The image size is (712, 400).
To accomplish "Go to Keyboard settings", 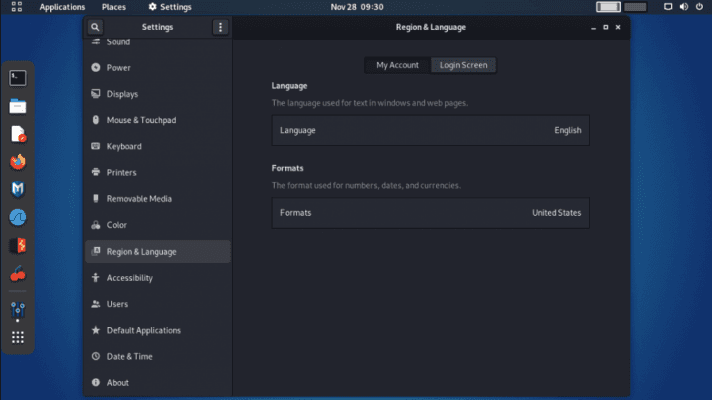I will [124, 146].
